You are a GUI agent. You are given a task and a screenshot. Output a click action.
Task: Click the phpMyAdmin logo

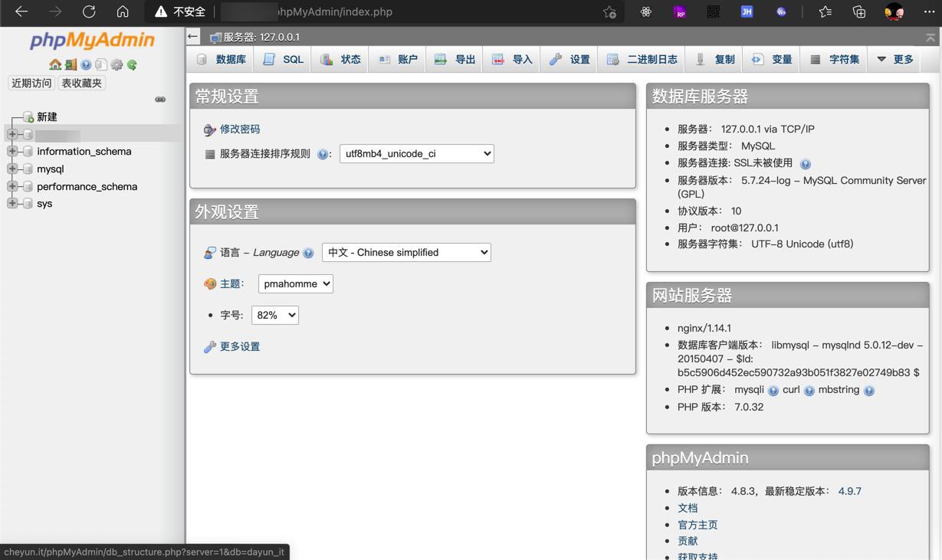(92, 41)
